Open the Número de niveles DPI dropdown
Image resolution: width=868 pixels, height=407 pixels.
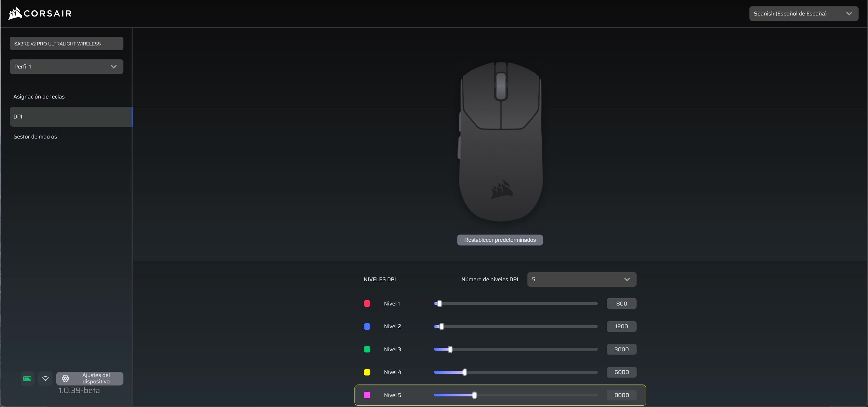tap(581, 279)
